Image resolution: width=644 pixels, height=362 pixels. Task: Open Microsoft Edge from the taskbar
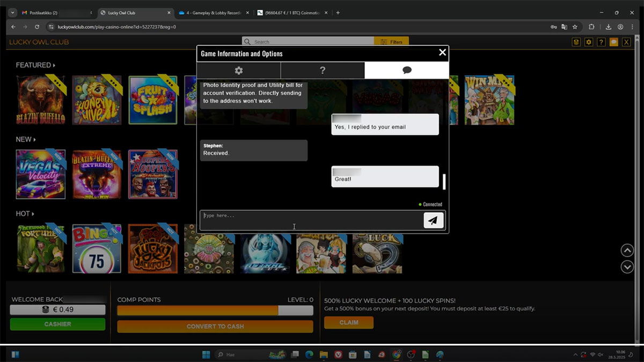(309, 354)
